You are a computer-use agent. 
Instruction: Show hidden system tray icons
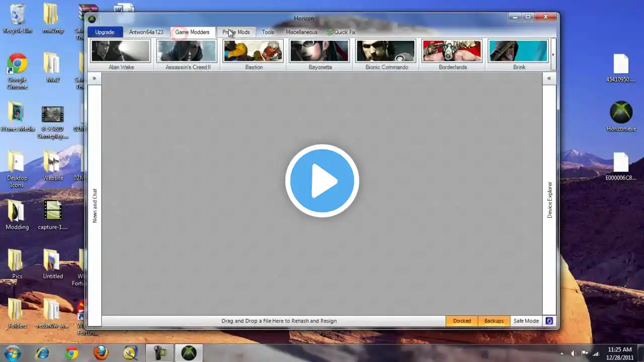coord(562,353)
